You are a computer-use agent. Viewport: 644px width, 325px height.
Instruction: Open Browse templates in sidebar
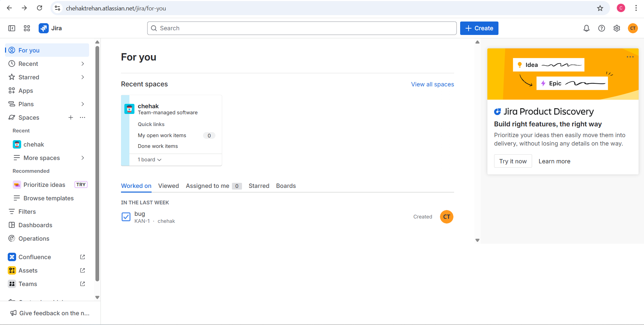pyautogui.click(x=47, y=198)
